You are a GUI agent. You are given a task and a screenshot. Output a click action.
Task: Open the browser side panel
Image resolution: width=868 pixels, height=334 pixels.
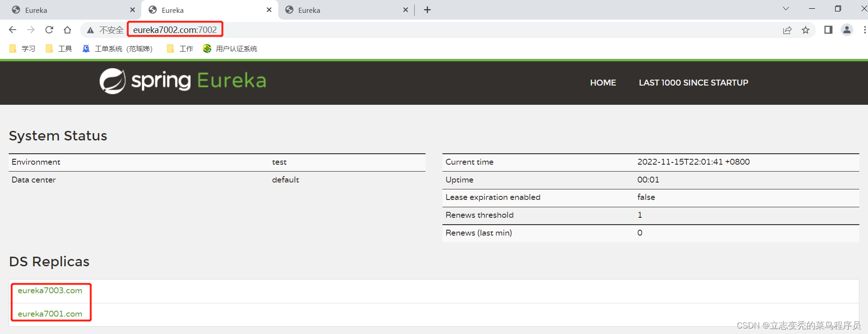(x=828, y=30)
